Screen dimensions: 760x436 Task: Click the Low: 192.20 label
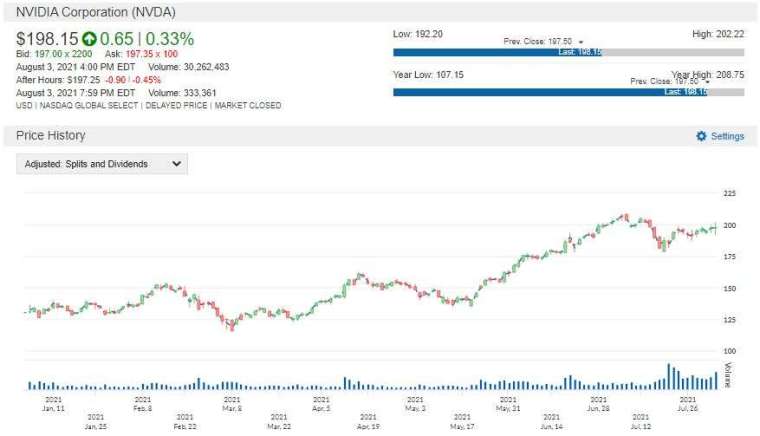(418, 34)
